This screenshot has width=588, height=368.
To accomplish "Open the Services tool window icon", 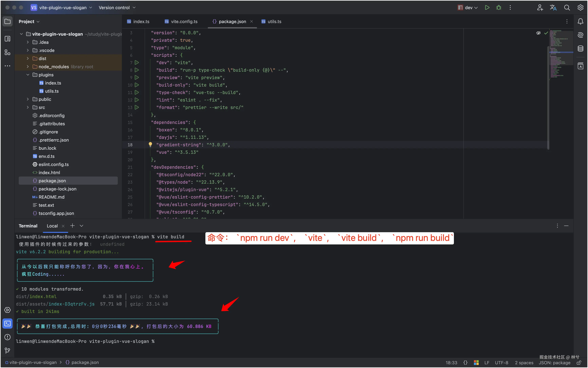I will point(7,310).
